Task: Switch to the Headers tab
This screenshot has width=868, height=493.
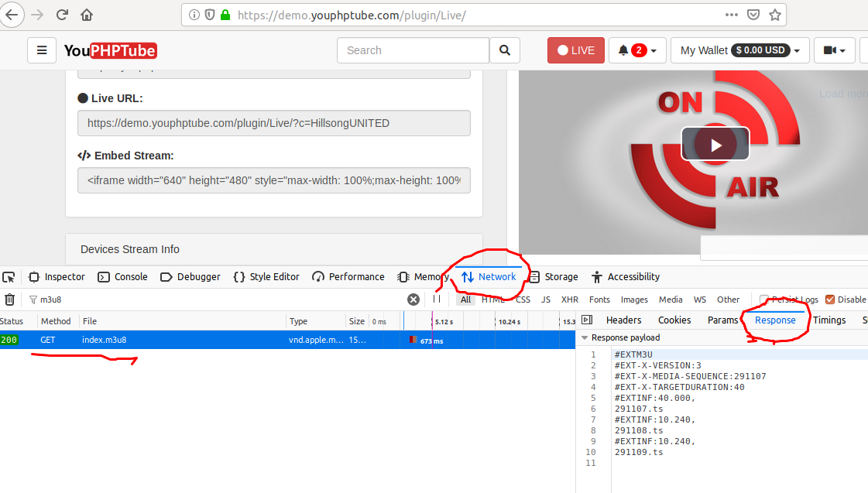Action: pos(623,320)
